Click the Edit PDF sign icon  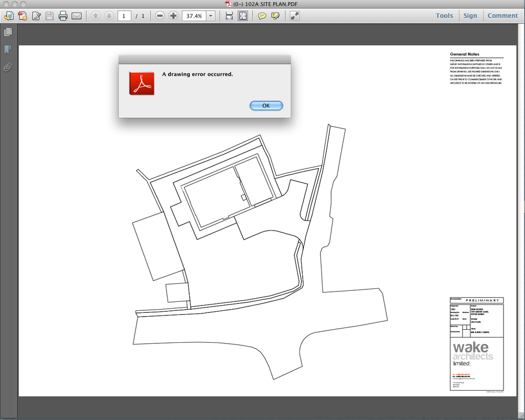click(x=36, y=16)
